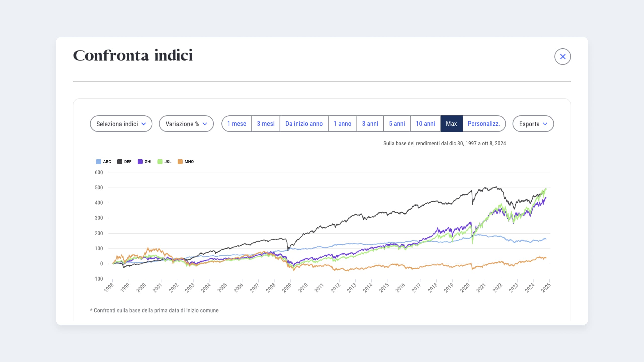Image resolution: width=644 pixels, height=362 pixels.
Task: Close the Confronta indici dialog
Action: click(x=562, y=57)
